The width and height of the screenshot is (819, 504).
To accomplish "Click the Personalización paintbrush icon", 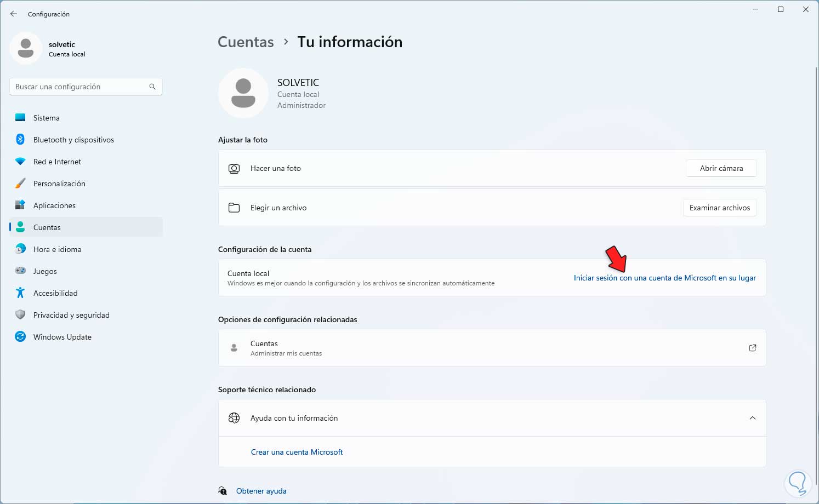I will (20, 184).
